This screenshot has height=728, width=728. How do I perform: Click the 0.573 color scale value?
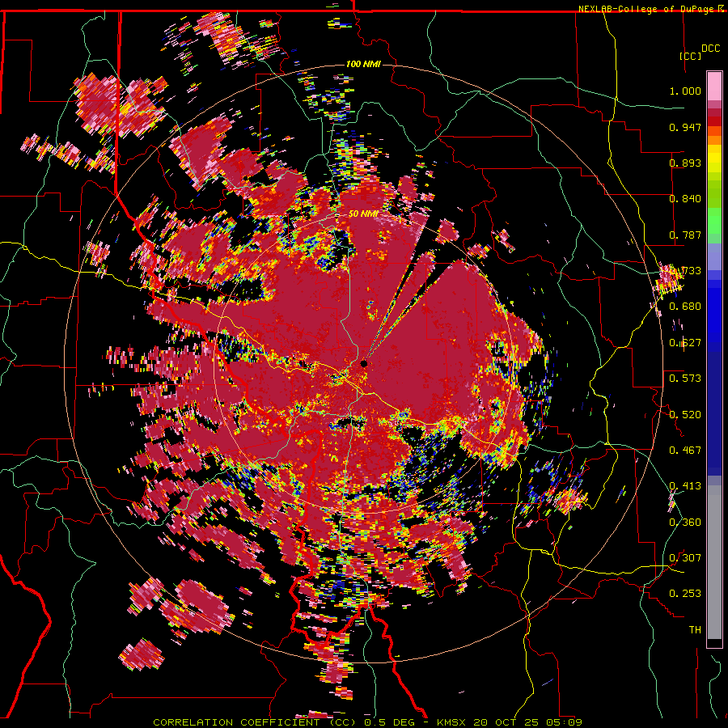[x=685, y=379]
